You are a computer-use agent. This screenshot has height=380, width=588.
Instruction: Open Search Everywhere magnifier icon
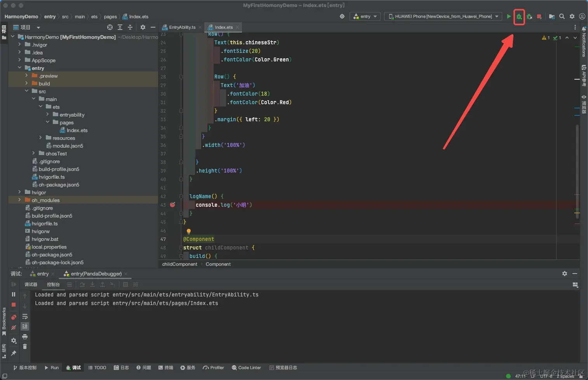562,16
